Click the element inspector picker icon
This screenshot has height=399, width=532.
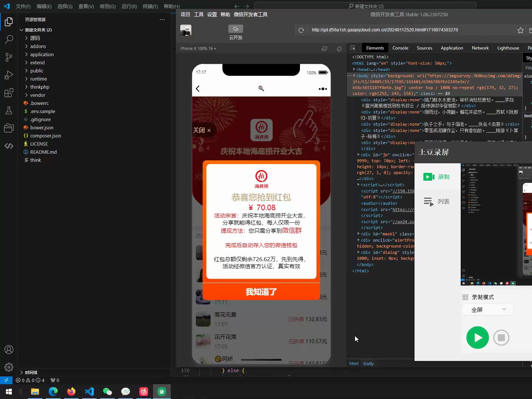tap(353, 48)
